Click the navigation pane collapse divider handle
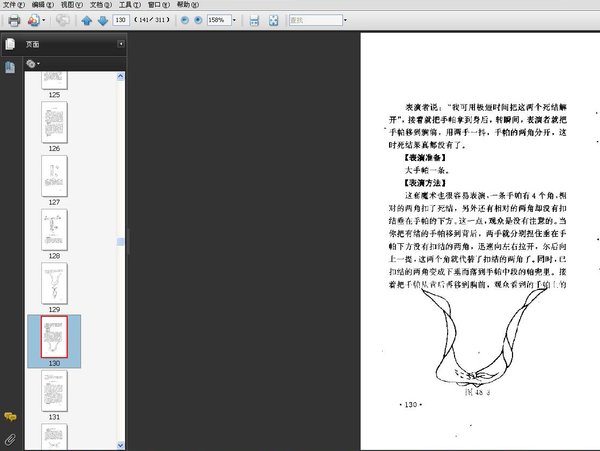This screenshot has height=451, width=600. coord(128,241)
